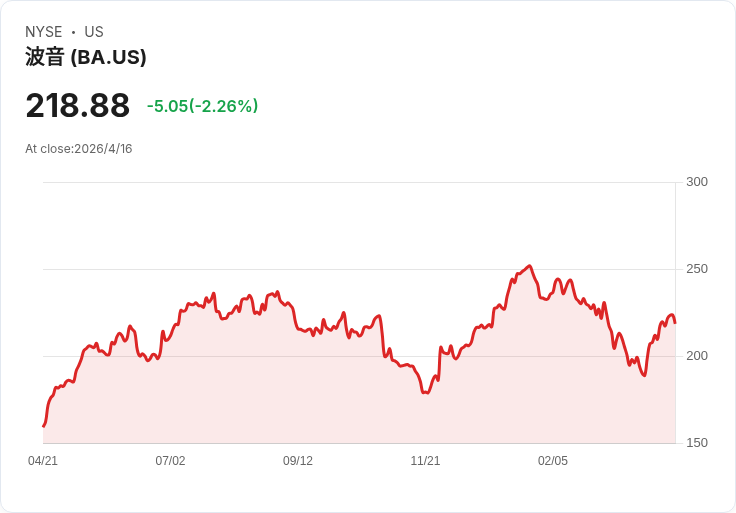Click the 300 y-axis price label
Image resolution: width=736 pixels, height=513 pixels.
[x=696, y=182]
